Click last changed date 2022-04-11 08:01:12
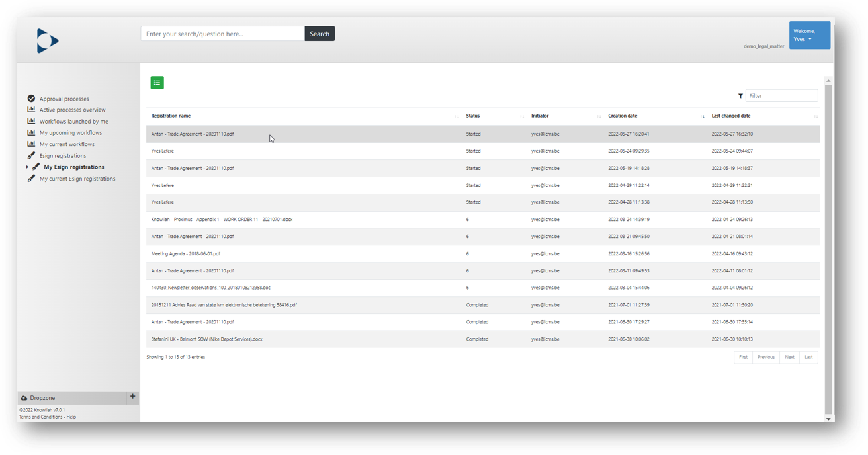The width and height of the screenshot is (868, 455). (732, 270)
